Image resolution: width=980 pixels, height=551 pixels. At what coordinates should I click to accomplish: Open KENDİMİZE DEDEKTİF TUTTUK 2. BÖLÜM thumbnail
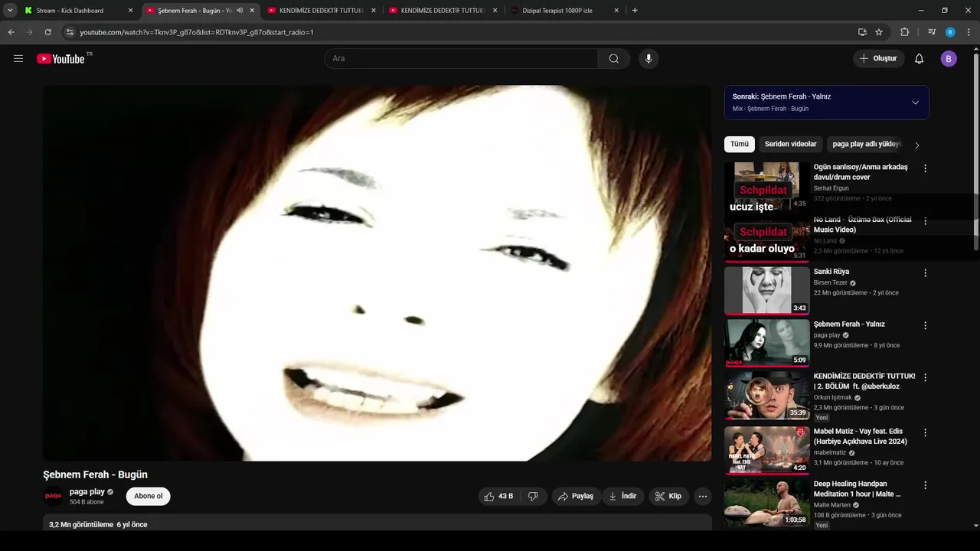pos(766,396)
